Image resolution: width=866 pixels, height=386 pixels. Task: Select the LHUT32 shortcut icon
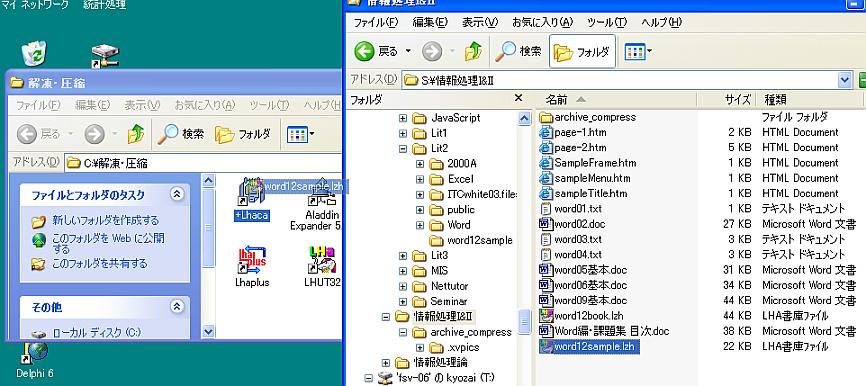pos(323,261)
